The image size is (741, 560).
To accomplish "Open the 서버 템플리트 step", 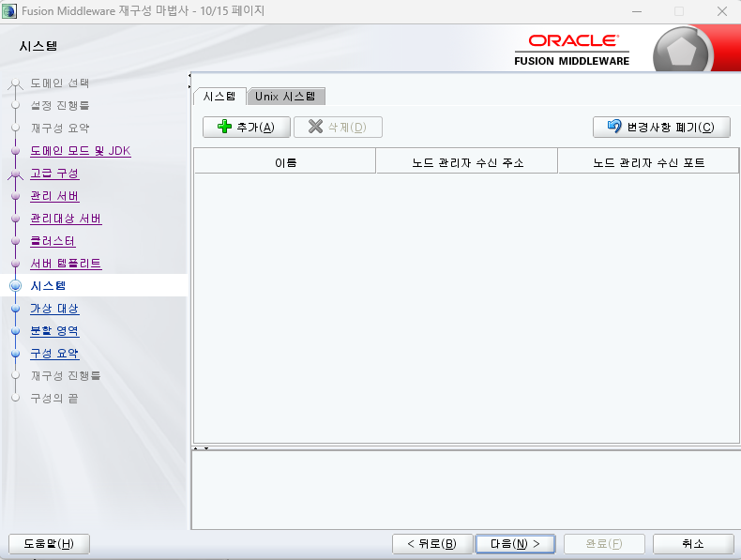I will (67, 264).
